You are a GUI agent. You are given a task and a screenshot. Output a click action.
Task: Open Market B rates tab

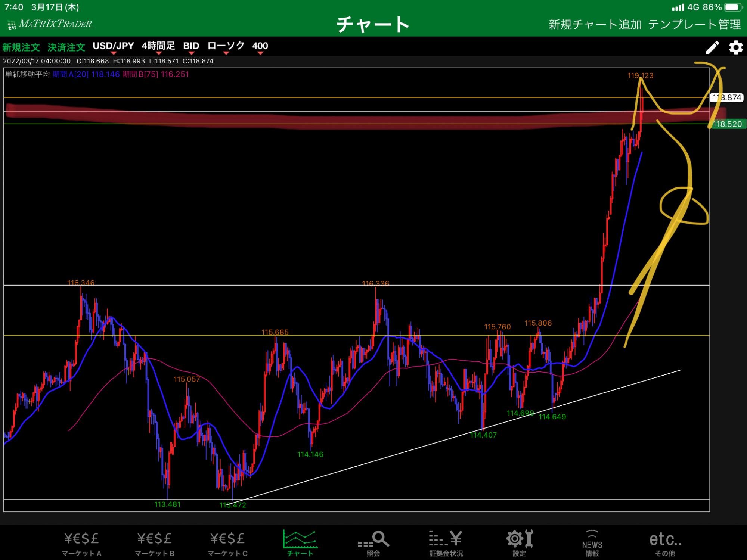pyautogui.click(x=154, y=544)
